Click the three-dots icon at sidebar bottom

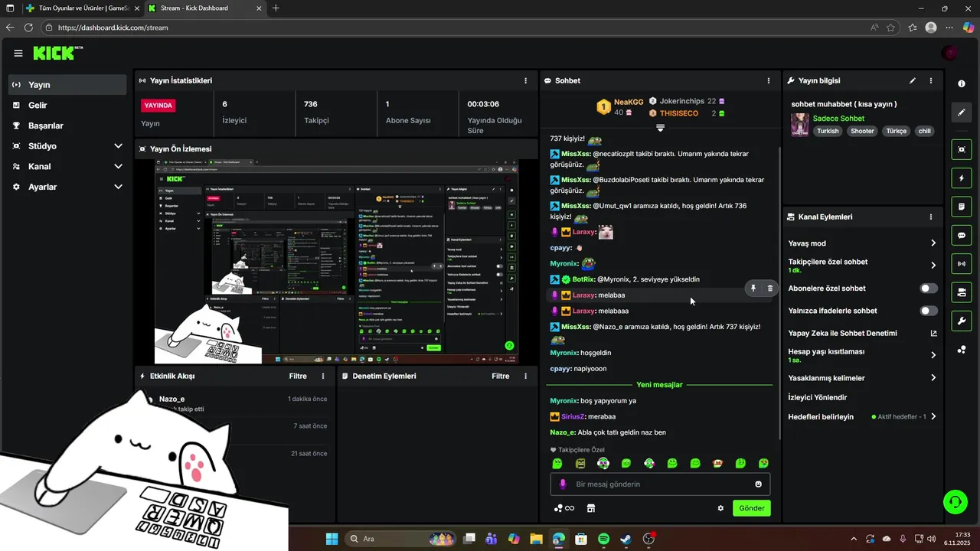coord(962,350)
